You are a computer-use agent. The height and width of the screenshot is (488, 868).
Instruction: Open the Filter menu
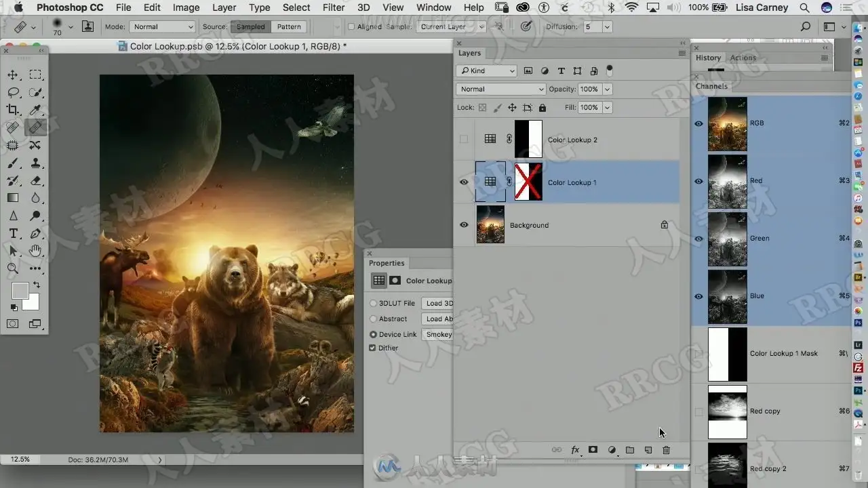tap(333, 7)
